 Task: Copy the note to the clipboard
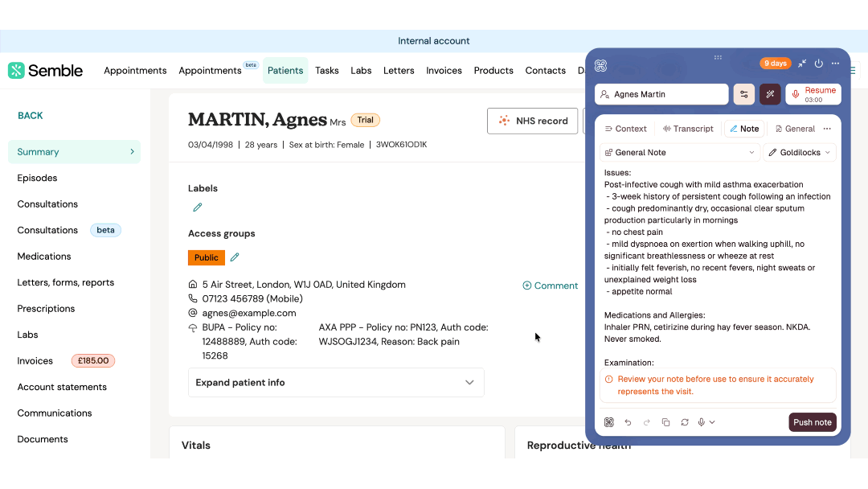[666, 422]
